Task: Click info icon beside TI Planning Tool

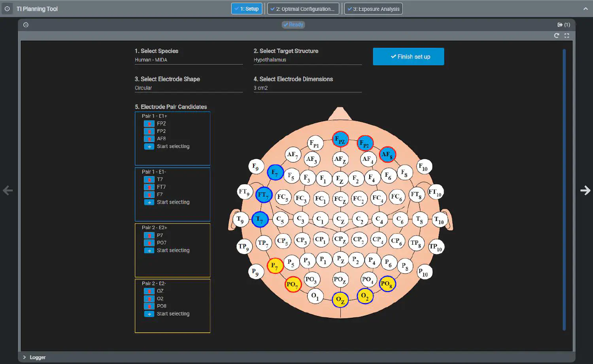Action: [x=7, y=9]
